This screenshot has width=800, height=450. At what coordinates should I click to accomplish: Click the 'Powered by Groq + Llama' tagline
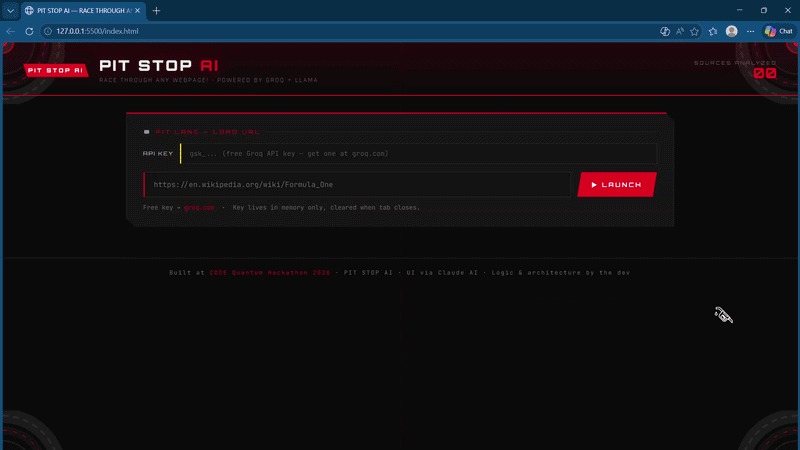[267, 80]
